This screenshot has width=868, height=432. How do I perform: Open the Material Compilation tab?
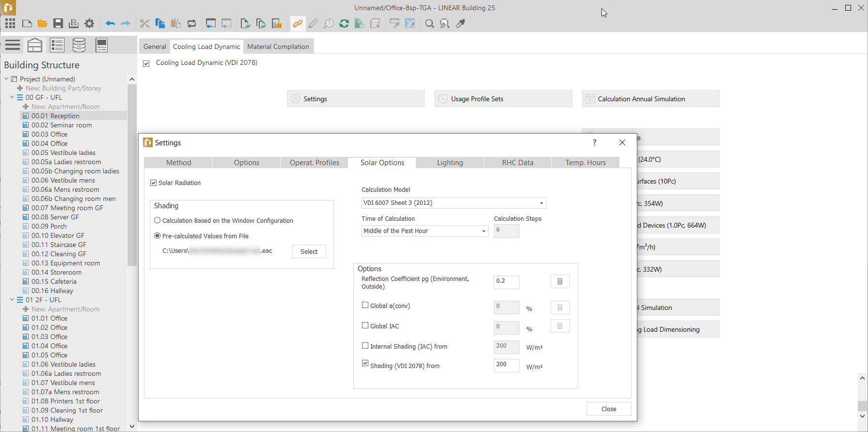click(x=278, y=46)
